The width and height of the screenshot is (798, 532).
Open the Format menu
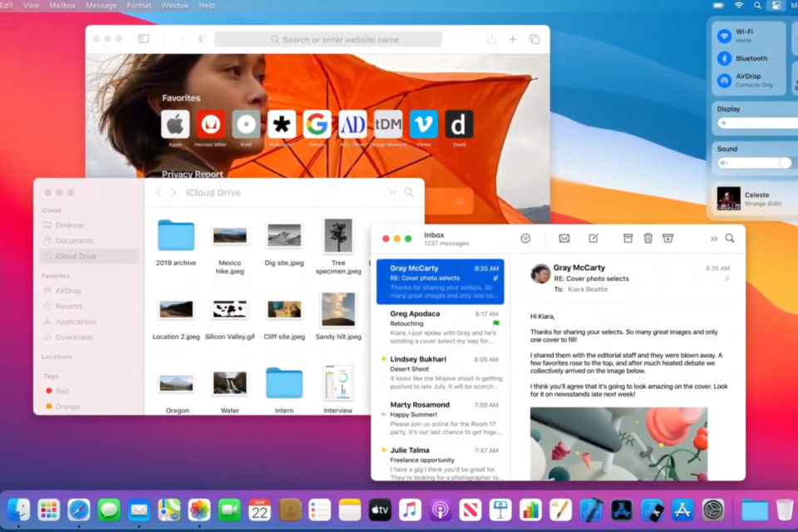(x=139, y=5)
